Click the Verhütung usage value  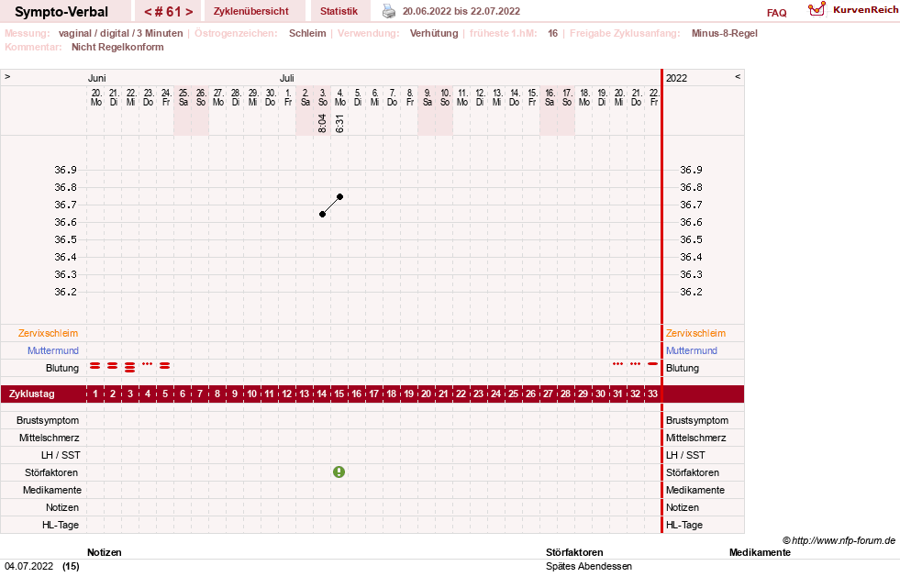[434, 33]
